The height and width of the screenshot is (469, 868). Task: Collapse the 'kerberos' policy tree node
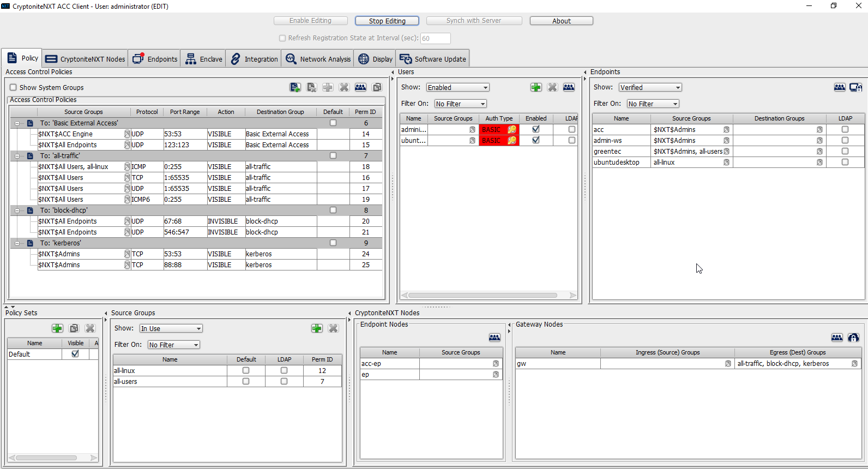click(x=17, y=243)
